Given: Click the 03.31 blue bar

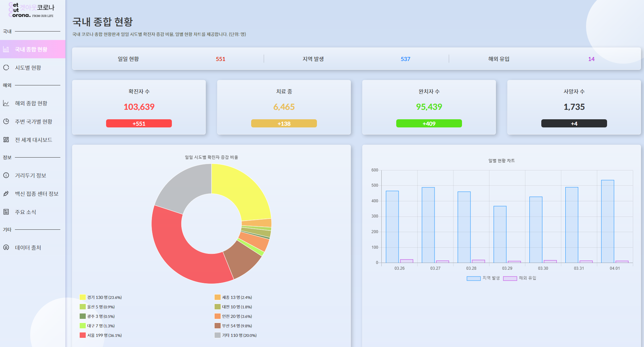Looking at the screenshot, I should 572,225.
